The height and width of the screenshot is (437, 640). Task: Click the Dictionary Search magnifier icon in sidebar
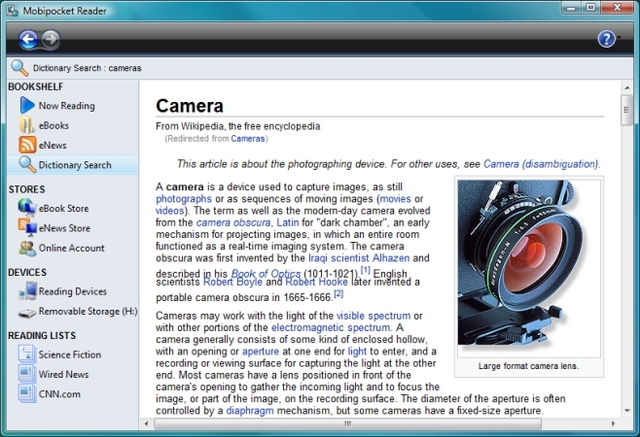[x=27, y=164]
